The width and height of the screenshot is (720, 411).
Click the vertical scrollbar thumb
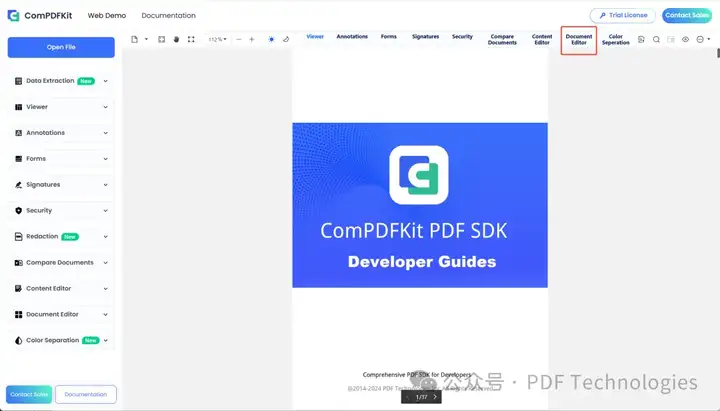(x=718, y=53)
